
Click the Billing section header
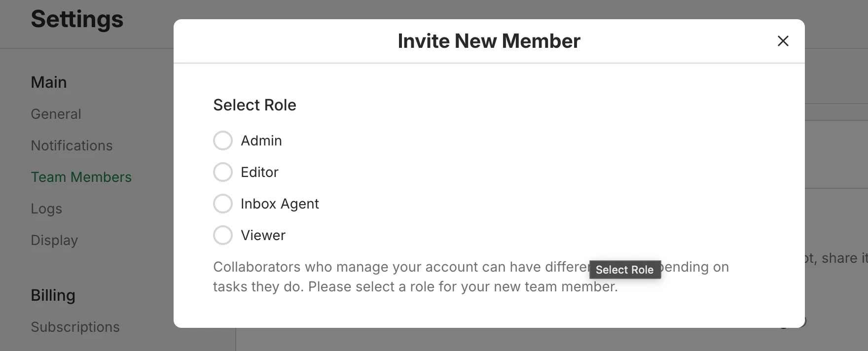pyautogui.click(x=53, y=295)
